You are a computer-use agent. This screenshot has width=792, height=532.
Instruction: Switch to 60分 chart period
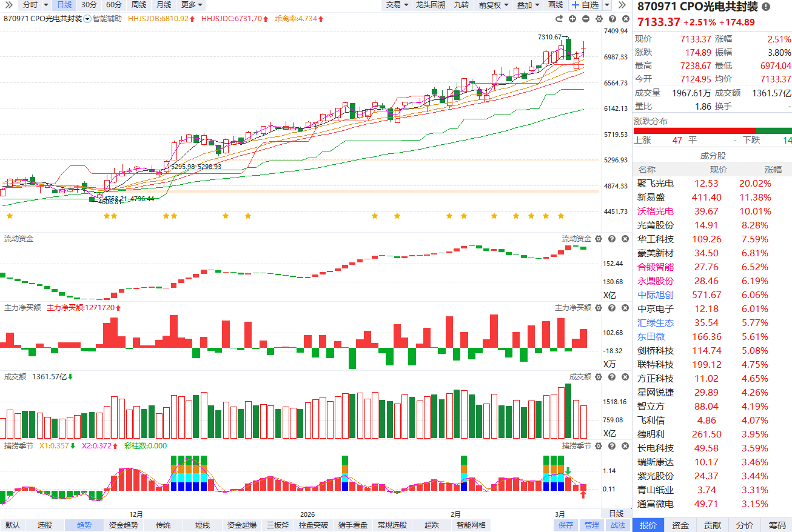tap(114, 5)
